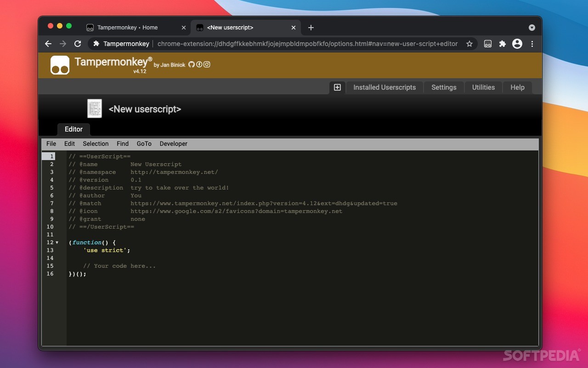588x368 pixels.
Task: Click the '})();' closing line
Action: 78,274
